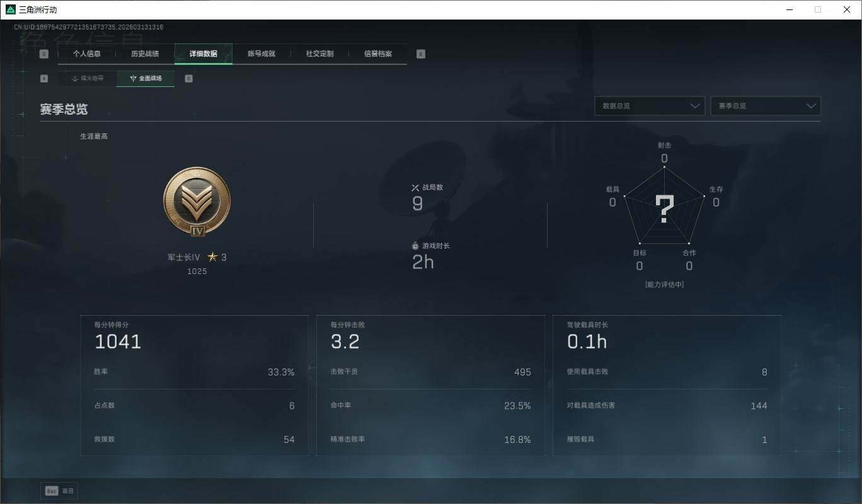Click the Q key hint before the tabs
The width and height of the screenshot is (862, 504).
click(44, 54)
